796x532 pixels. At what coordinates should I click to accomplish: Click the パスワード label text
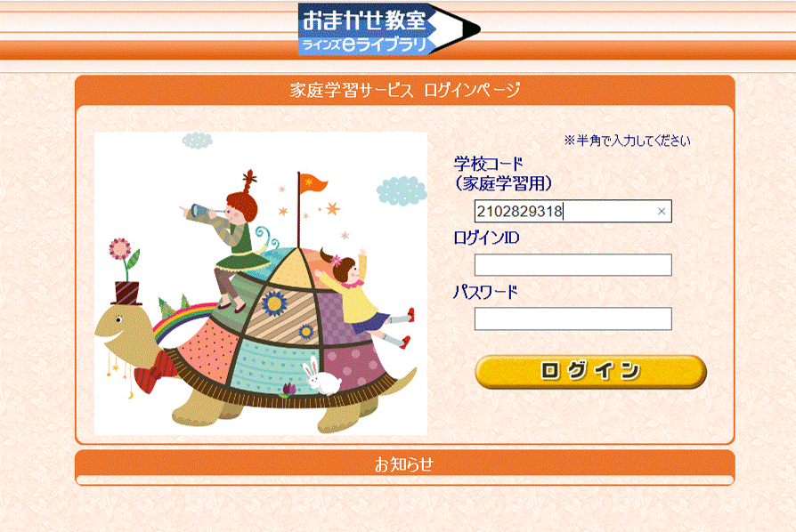pos(484,292)
